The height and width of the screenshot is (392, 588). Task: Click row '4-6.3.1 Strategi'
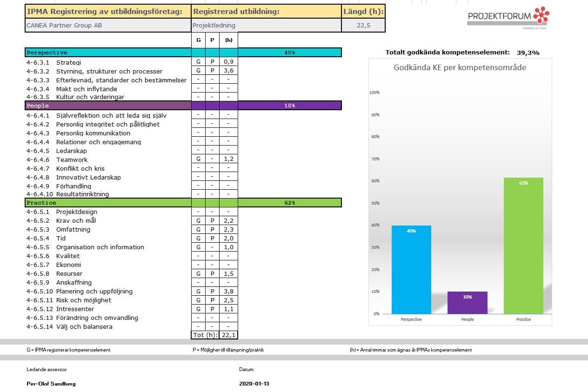[54, 62]
